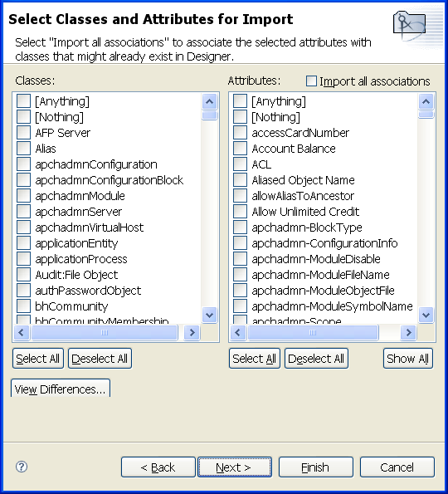This screenshot has width=448, height=494.
Task: Check the apchadmnModule class
Action: click(23, 196)
